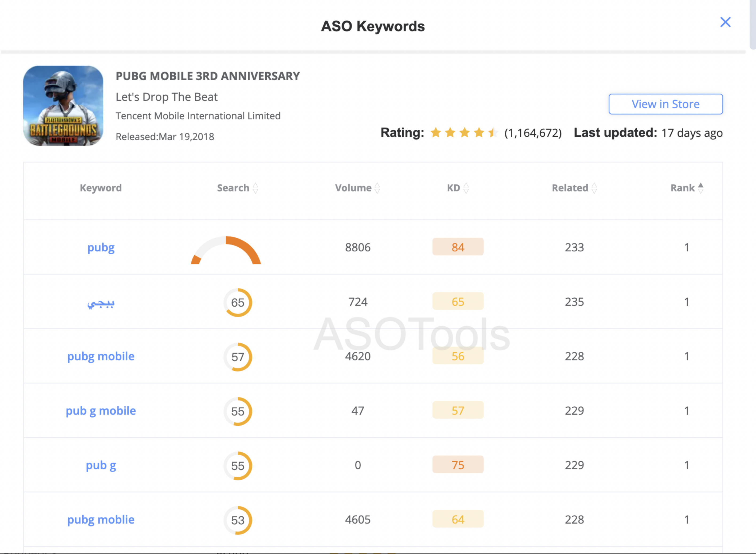Image resolution: width=756 pixels, height=554 pixels.
Task: Close the ASO Keywords dialog
Action: click(725, 22)
